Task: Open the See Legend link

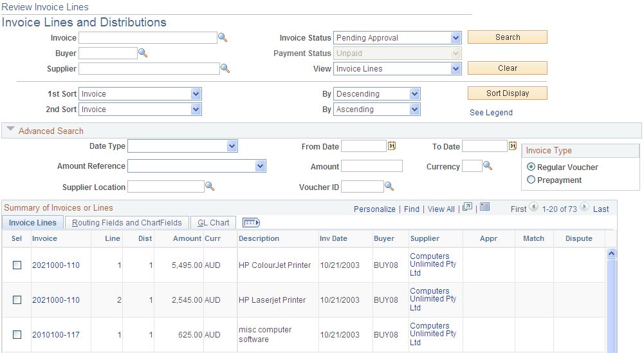Action: coord(491,113)
